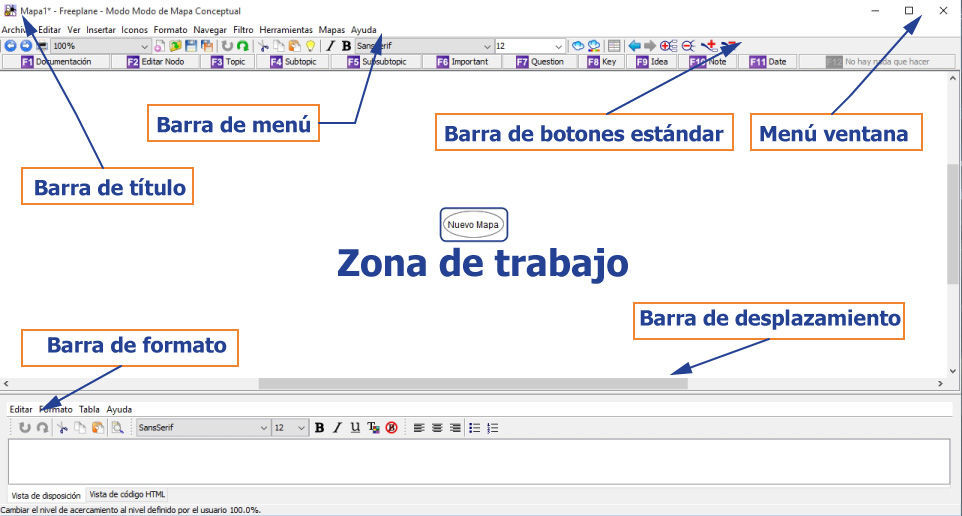The height and width of the screenshot is (516, 962).
Task: Toggle italic in the note editor toolbar
Action: 337,428
